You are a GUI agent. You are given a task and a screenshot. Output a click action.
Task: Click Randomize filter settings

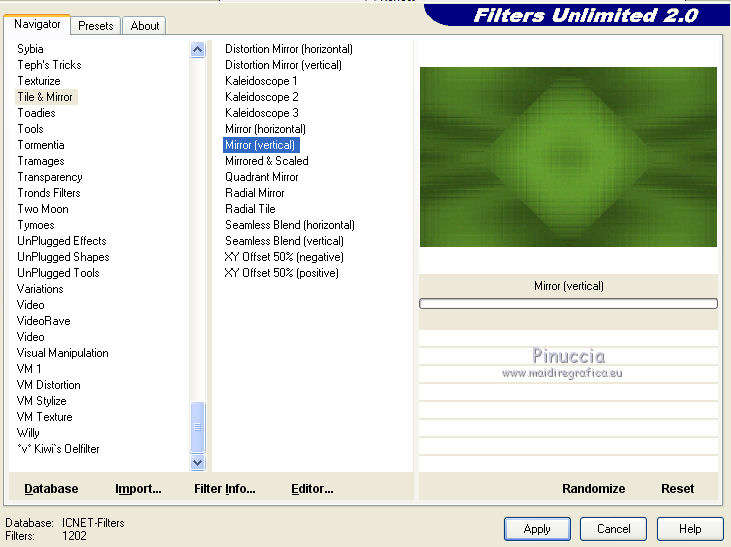click(593, 489)
